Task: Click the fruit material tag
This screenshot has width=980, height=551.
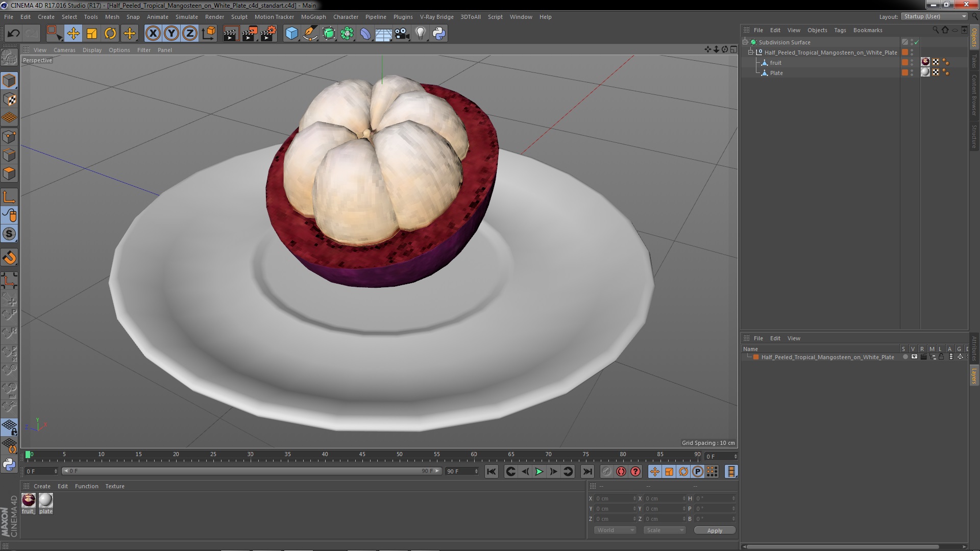Action: click(x=925, y=62)
